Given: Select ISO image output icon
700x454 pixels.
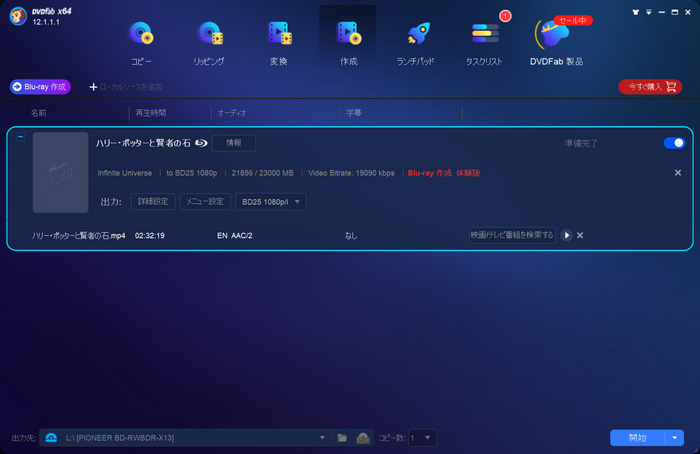Looking at the screenshot, I should 362,438.
